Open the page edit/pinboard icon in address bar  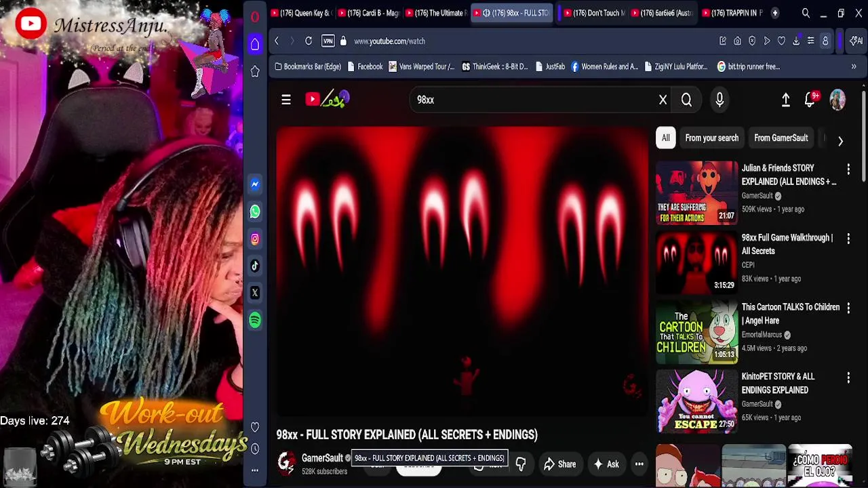coord(723,41)
